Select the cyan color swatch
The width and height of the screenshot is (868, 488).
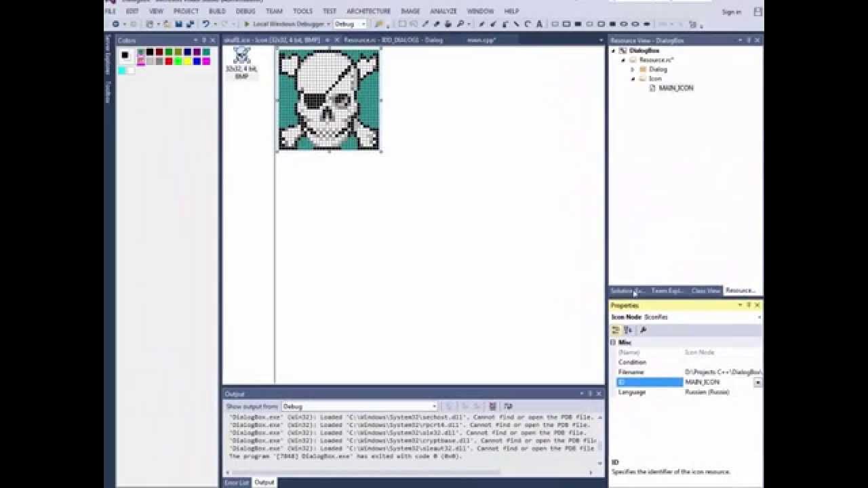pos(122,70)
